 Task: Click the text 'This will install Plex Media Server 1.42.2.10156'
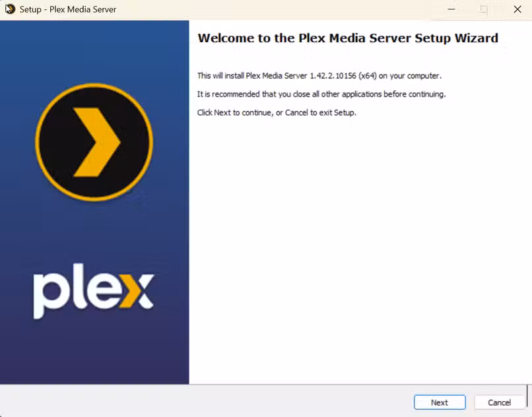pyautogui.click(x=277, y=76)
